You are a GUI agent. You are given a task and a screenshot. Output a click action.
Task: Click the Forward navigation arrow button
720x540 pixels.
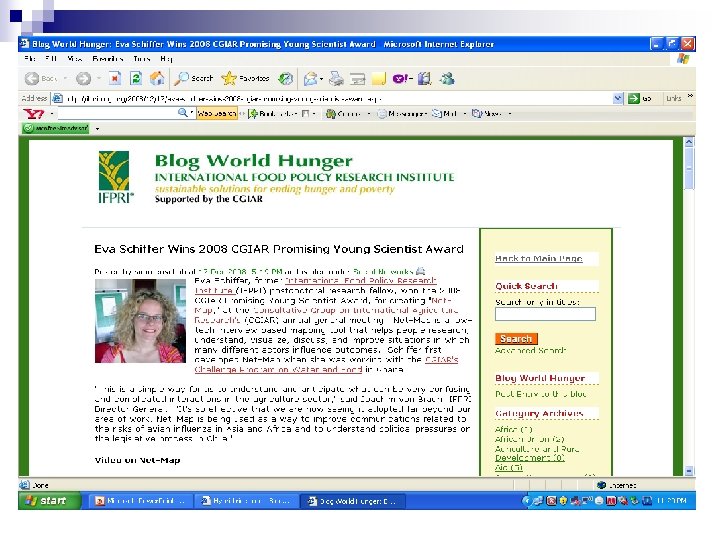[83, 79]
